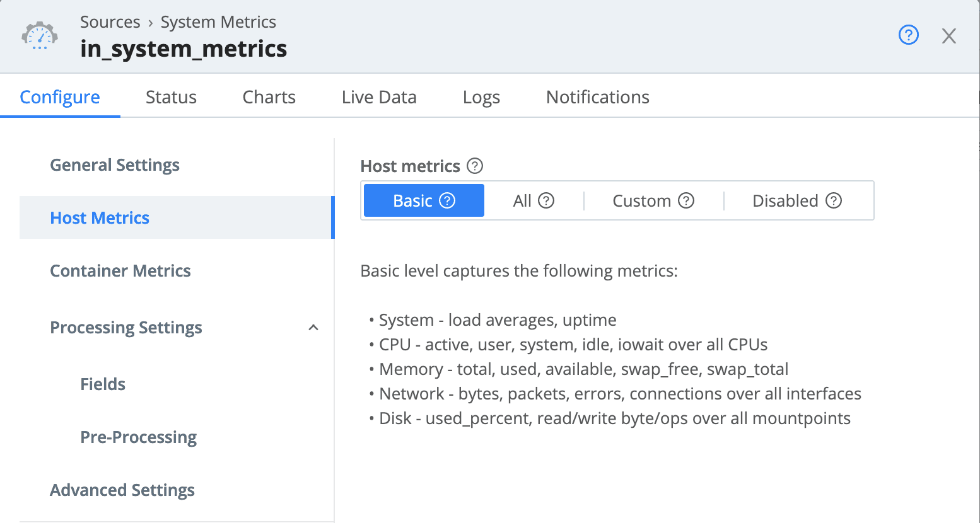The image size is (980, 523).
Task: Click the system metrics gauge icon
Action: coord(40,35)
